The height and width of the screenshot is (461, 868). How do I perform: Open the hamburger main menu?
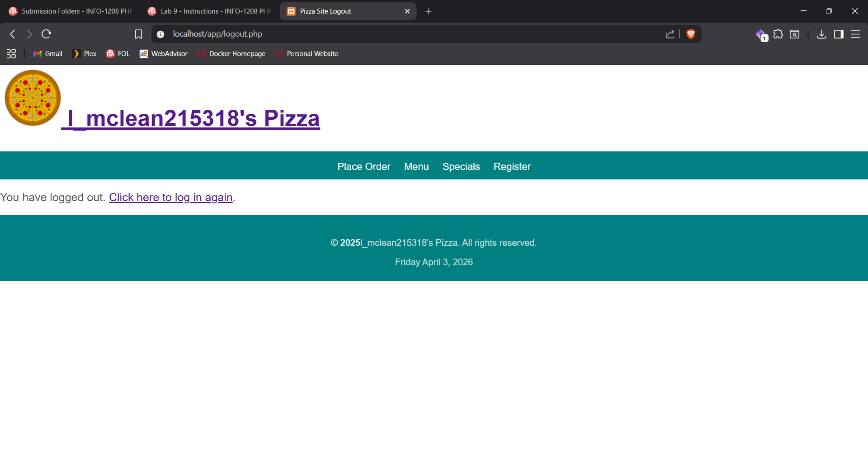[855, 34]
